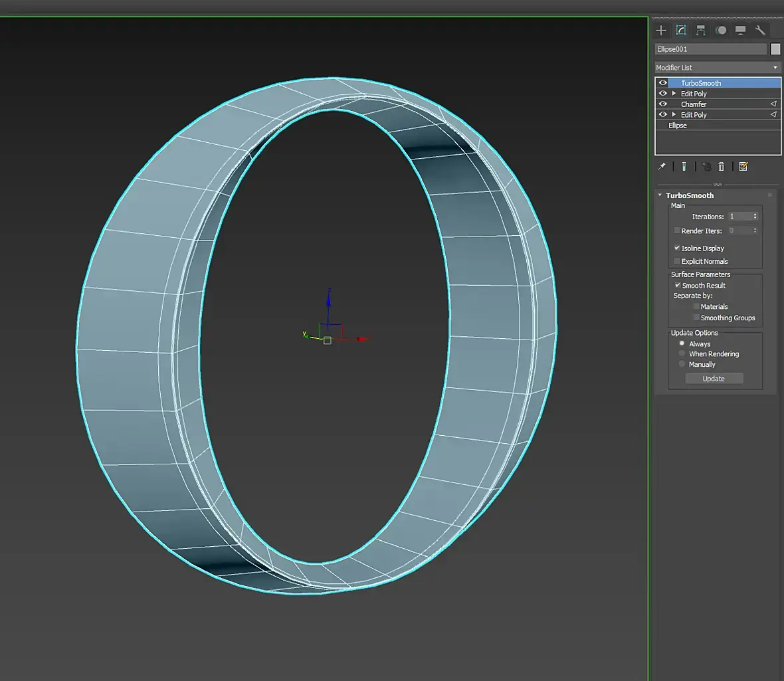Open the Utilities wrench panel
The width and height of the screenshot is (784, 681).
click(x=760, y=30)
